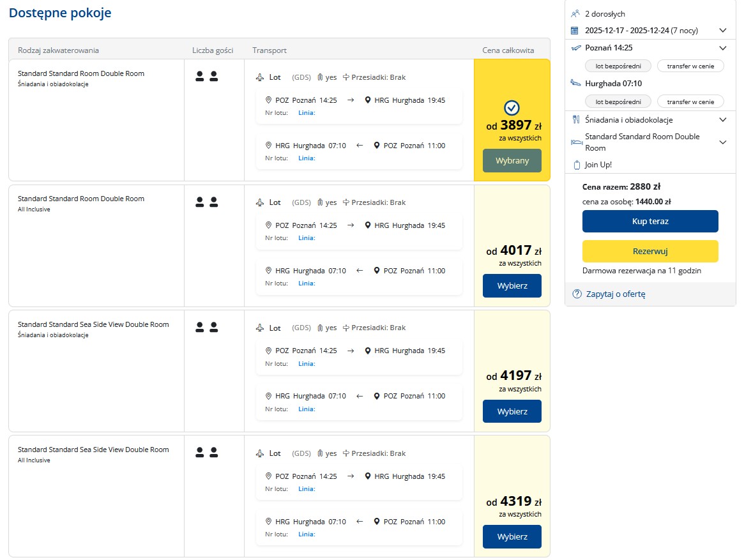The height and width of the screenshot is (560, 744).
Task: Click the checkmark circle on the 3897 zł offer
Action: pos(512,107)
